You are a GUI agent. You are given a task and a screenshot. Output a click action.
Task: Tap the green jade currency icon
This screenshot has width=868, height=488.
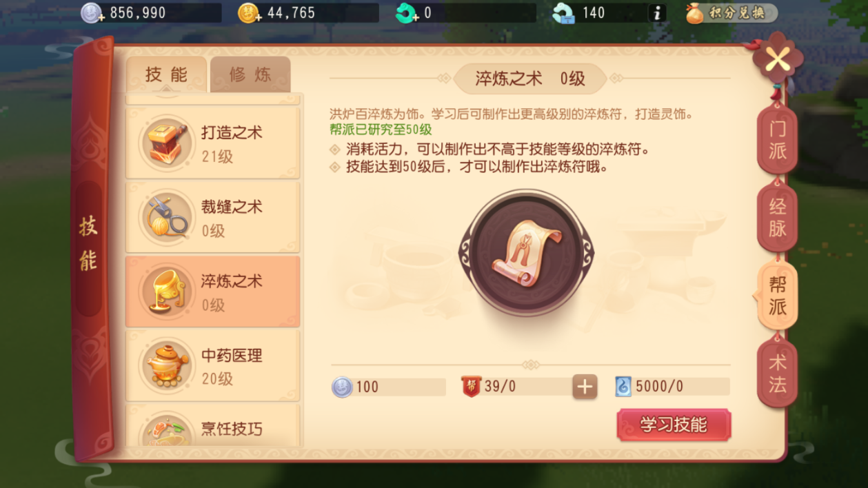406,12
